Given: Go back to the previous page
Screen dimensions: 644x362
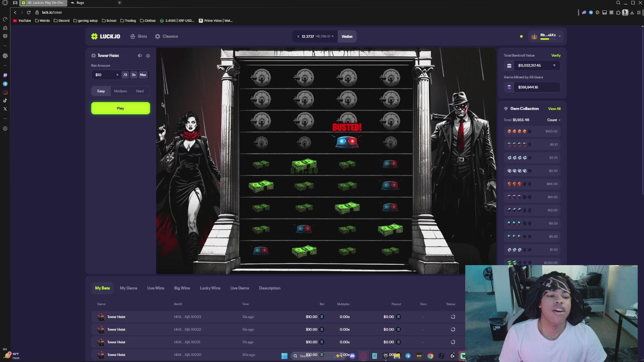Looking at the screenshot, I should point(15,12).
